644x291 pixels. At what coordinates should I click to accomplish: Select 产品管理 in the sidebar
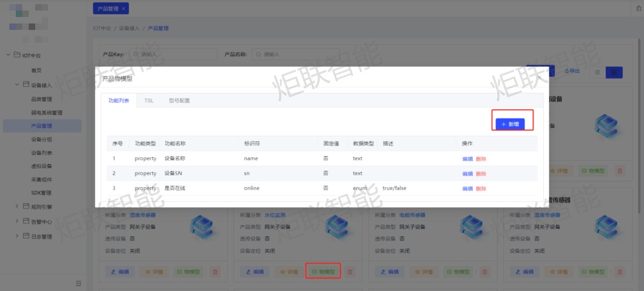[42, 126]
